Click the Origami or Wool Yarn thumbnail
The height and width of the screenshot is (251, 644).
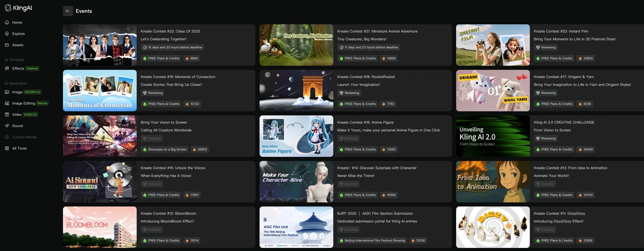pyautogui.click(x=493, y=91)
